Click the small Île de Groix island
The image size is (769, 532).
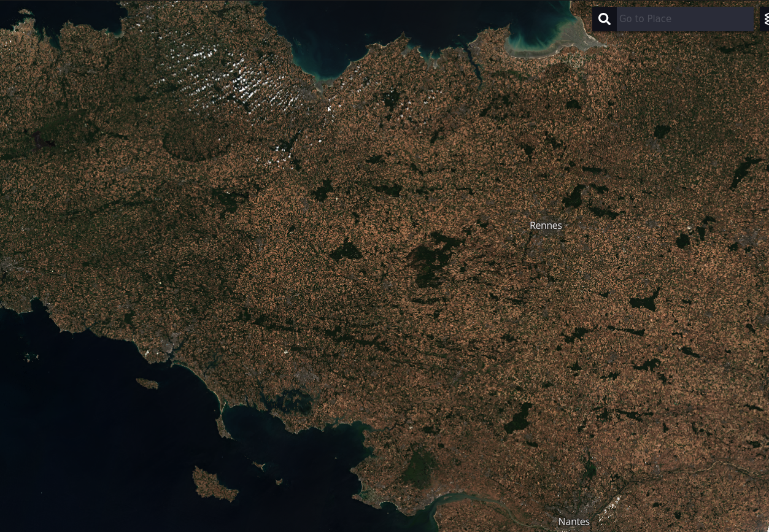pos(147,384)
